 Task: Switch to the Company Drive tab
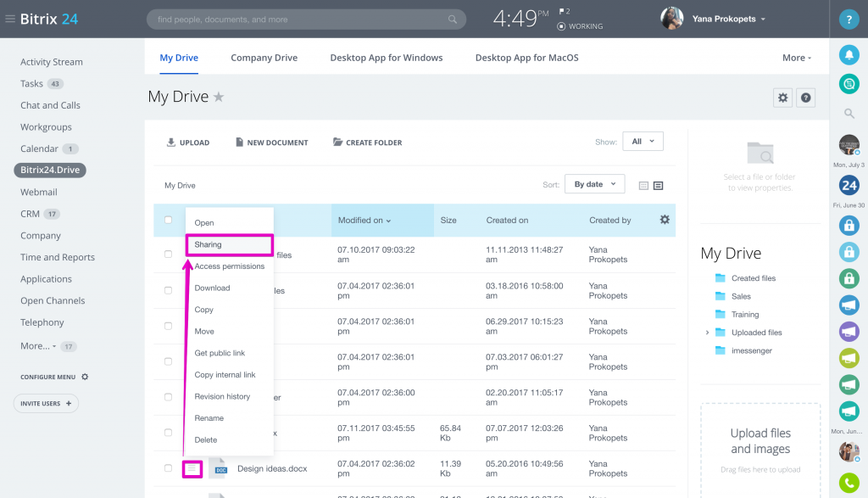[x=264, y=58]
